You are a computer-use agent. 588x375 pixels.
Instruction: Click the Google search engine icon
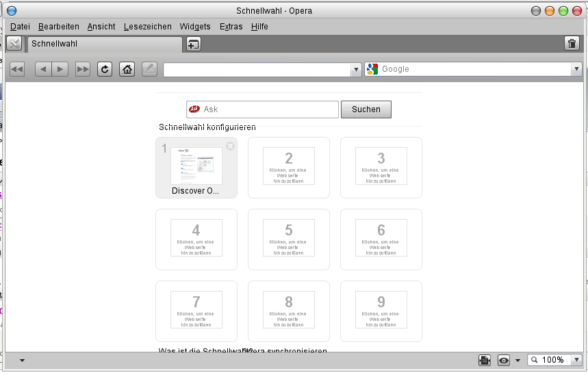coord(372,69)
